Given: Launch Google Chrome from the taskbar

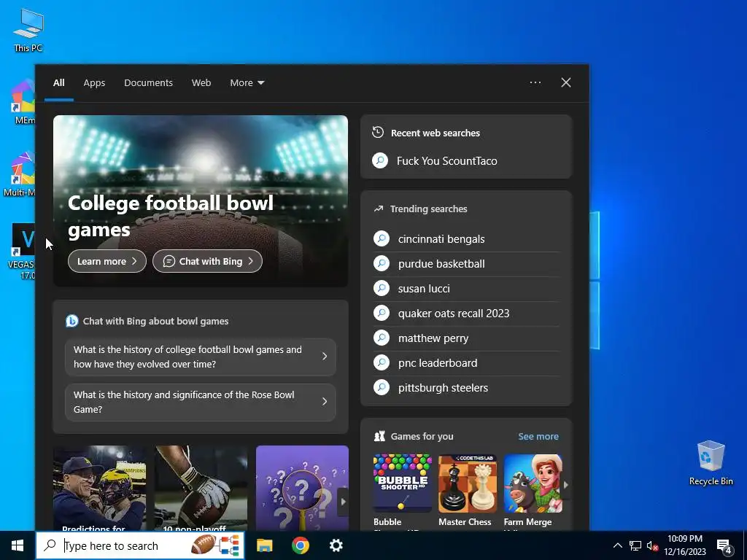Looking at the screenshot, I should click(300, 545).
